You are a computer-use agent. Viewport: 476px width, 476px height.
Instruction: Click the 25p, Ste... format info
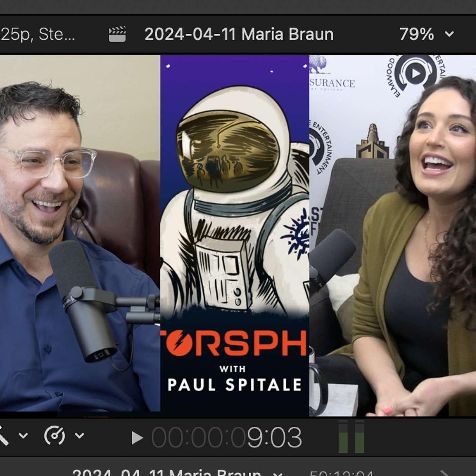click(37, 34)
